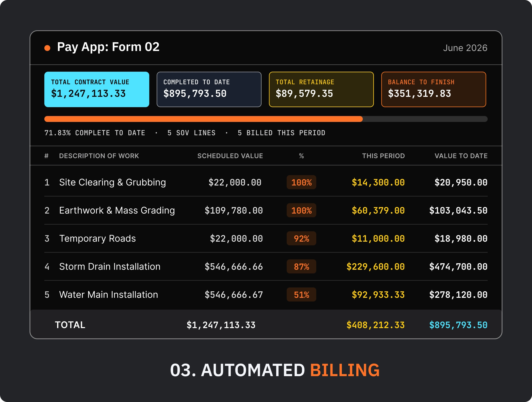Click the 'June 2026' date label

coord(465,48)
